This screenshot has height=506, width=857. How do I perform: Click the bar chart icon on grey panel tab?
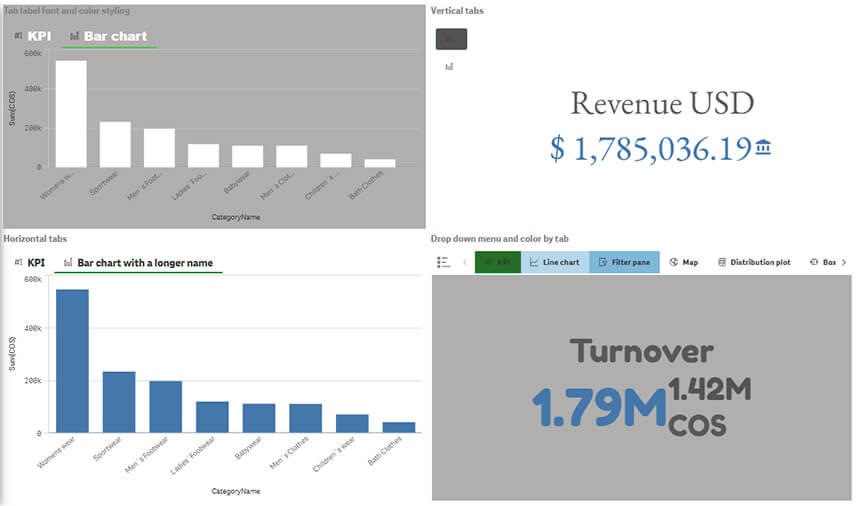tap(75, 36)
